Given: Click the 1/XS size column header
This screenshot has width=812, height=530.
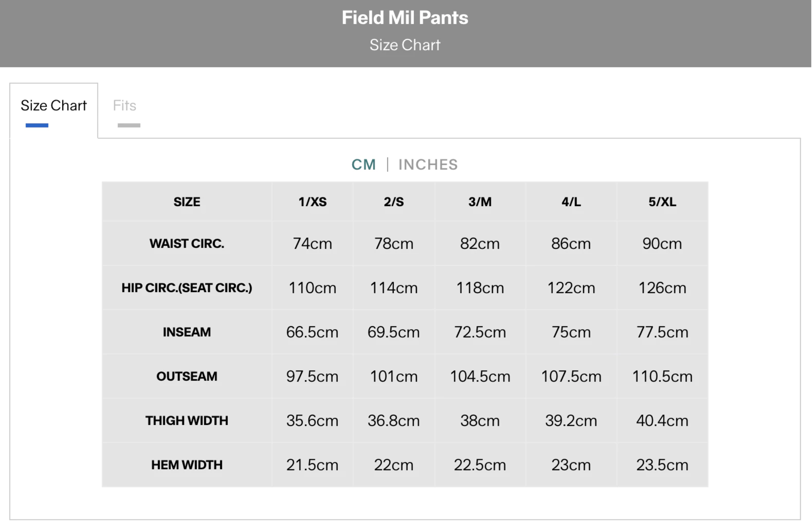Looking at the screenshot, I should coord(312,202).
